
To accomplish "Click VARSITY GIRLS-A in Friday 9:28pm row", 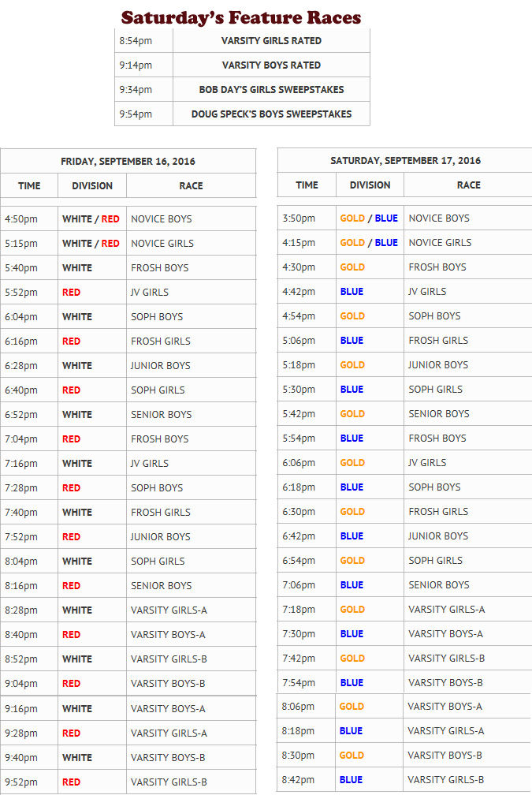I will (x=169, y=733).
